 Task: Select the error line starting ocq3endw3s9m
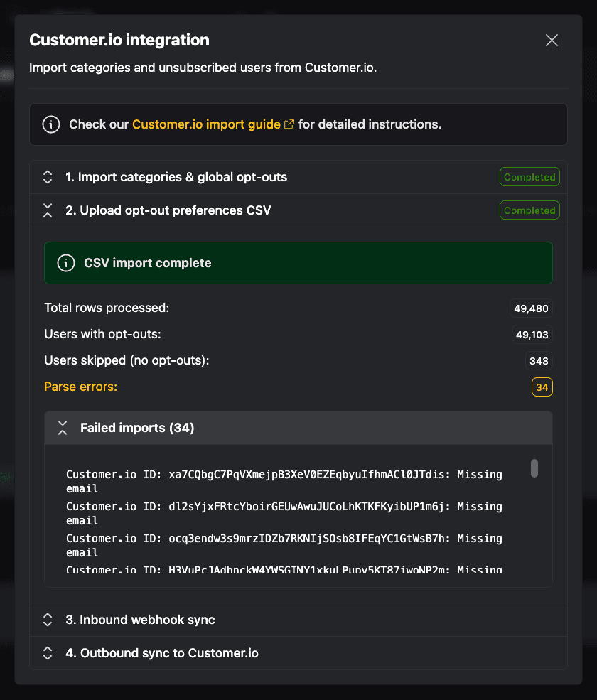point(284,546)
